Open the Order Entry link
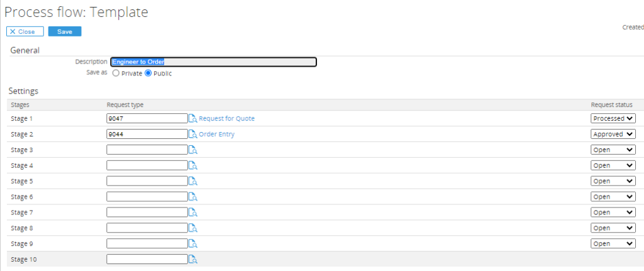The height and width of the screenshot is (271, 644). [x=216, y=134]
